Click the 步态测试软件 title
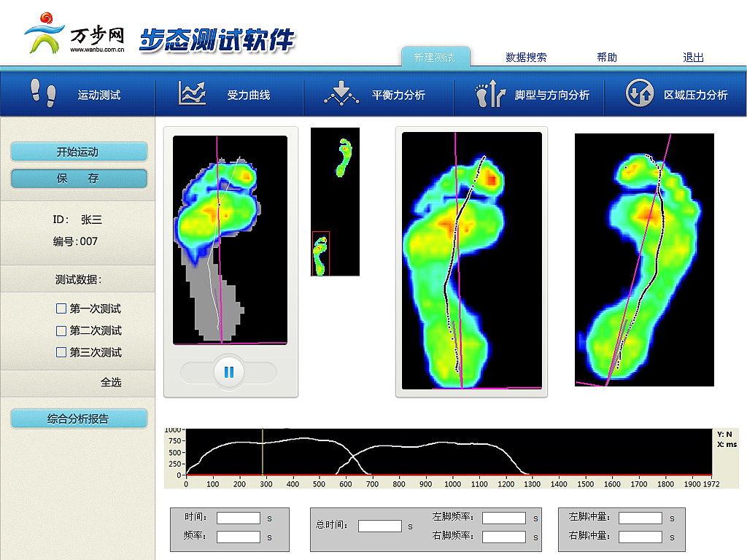 point(217,39)
